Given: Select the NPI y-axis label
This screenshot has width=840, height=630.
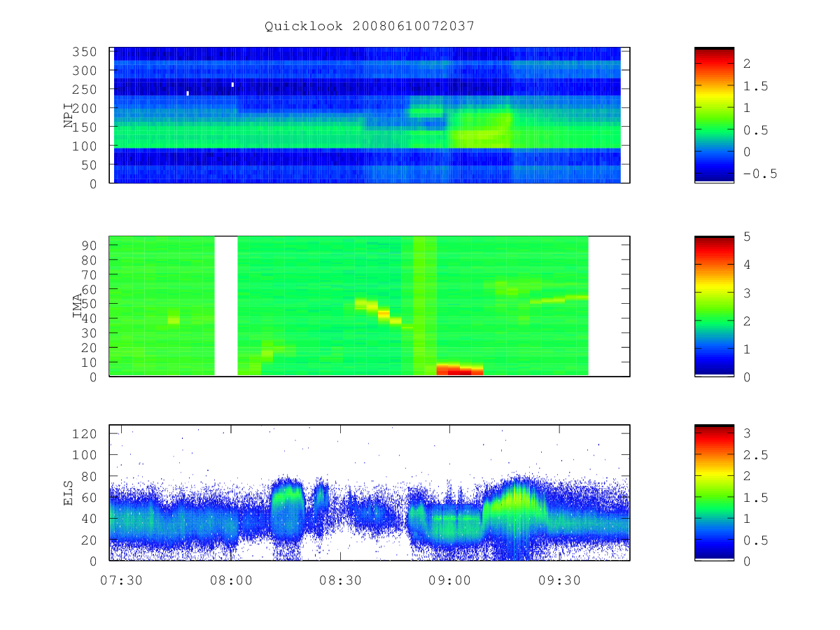Looking at the screenshot, I should point(69,116).
